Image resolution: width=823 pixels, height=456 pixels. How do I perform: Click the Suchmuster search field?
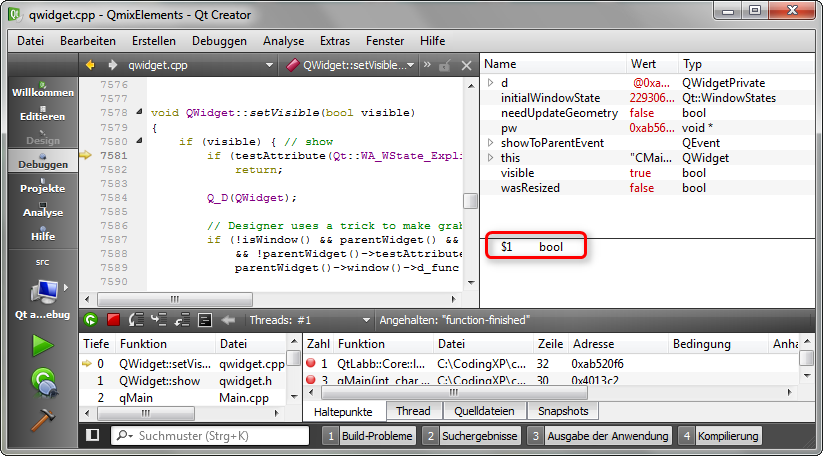point(215,436)
